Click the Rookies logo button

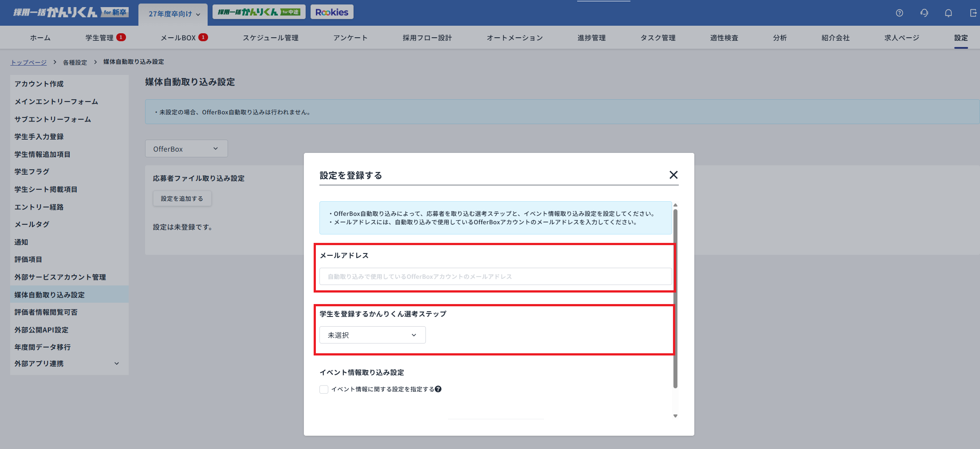332,12
